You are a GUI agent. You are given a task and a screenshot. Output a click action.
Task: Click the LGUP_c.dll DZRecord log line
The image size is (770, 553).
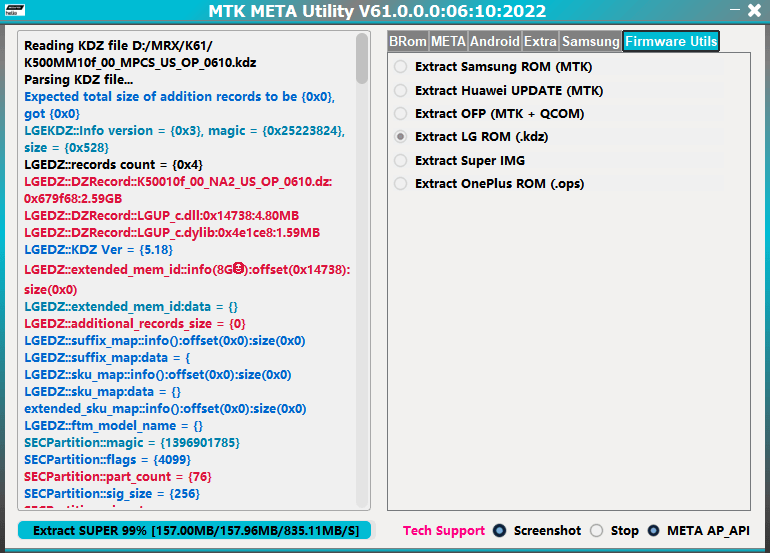tap(162, 216)
